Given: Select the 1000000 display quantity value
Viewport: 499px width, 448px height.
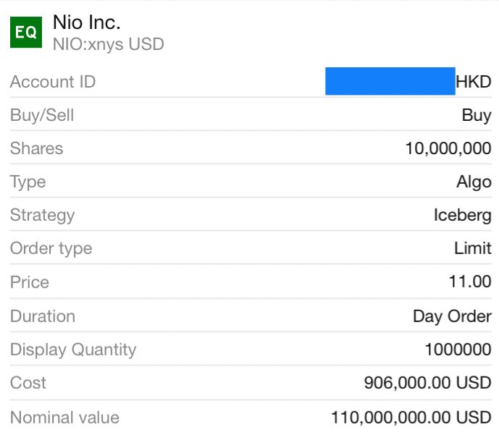Looking at the screenshot, I should coord(458,350).
